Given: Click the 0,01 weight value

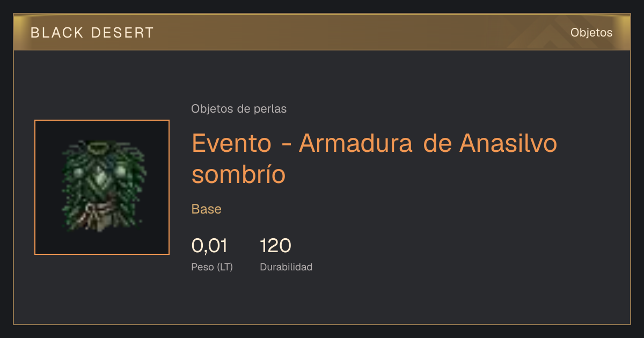Looking at the screenshot, I should [209, 246].
